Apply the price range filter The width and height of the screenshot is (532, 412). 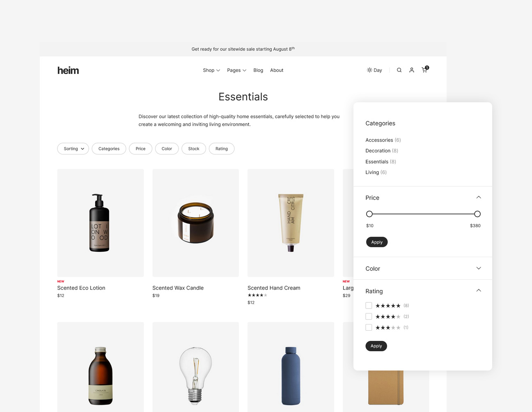point(377,242)
